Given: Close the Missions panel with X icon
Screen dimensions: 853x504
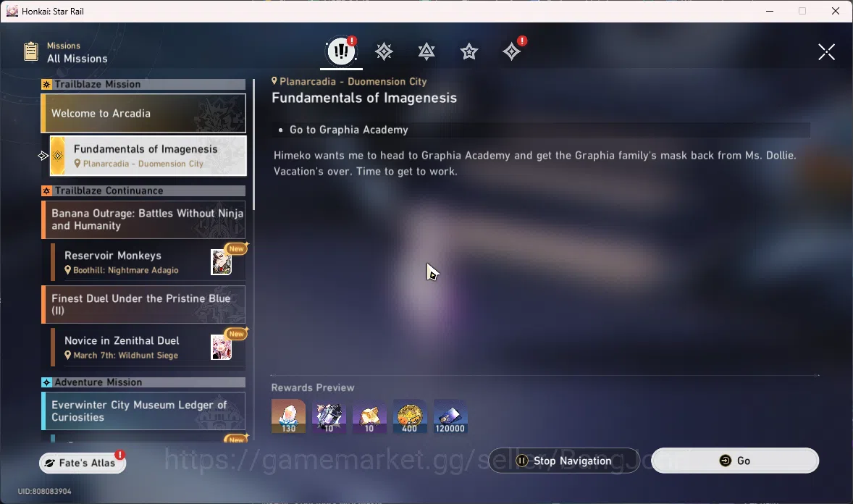Looking at the screenshot, I should [x=826, y=51].
